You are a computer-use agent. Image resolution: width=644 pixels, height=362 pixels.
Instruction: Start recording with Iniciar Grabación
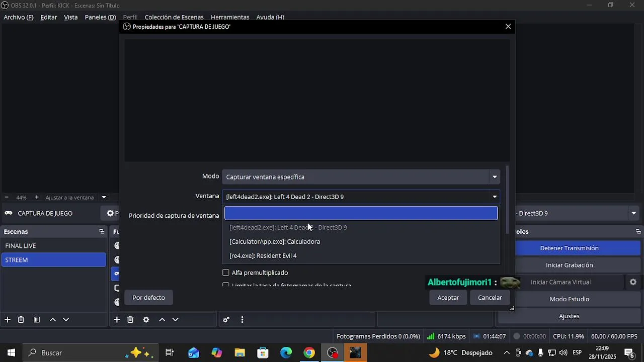pyautogui.click(x=569, y=265)
